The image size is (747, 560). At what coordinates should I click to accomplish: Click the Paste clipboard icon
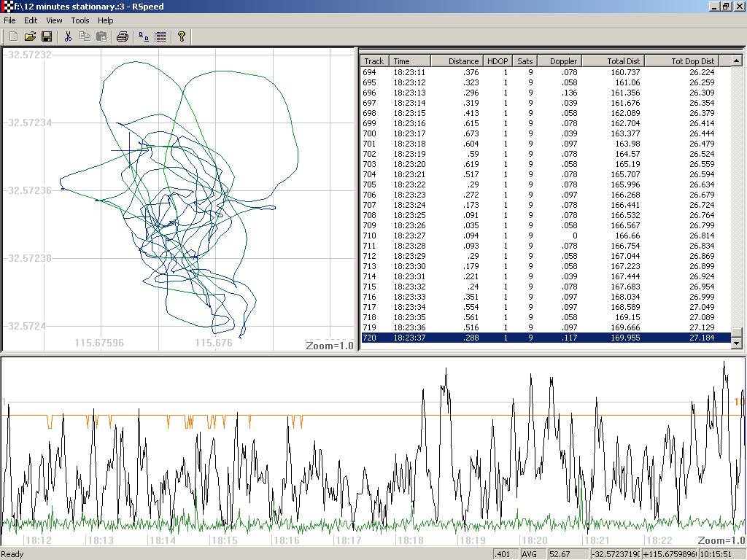[x=101, y=36]
